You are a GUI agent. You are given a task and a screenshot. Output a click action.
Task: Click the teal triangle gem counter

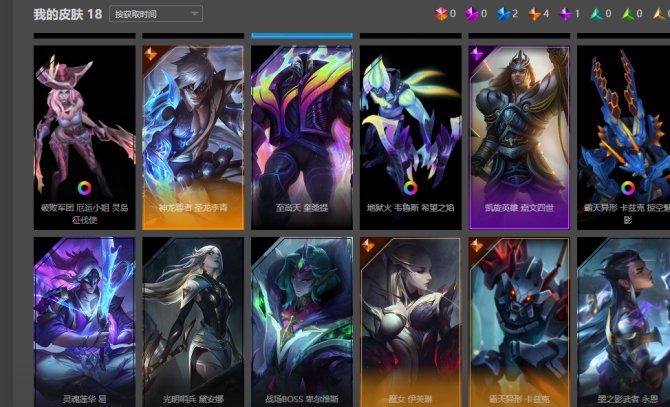[x=600, y=14]
